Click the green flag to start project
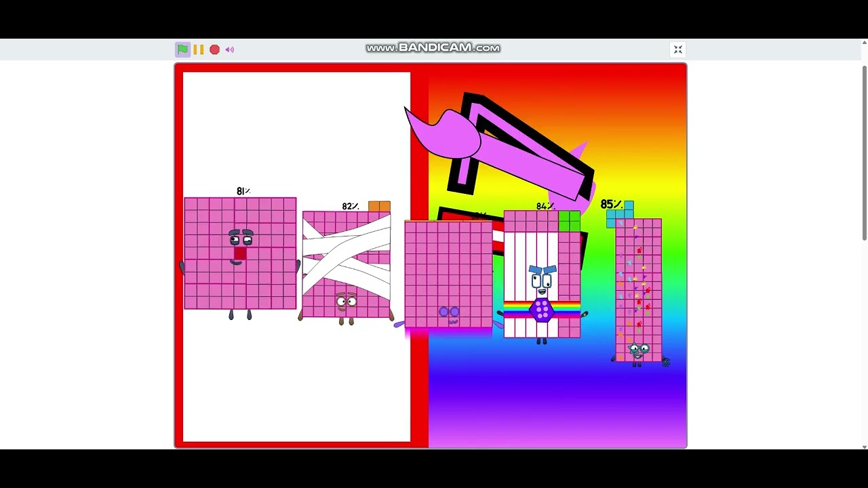Screen dimensions: 868x488 coord(182,49)
